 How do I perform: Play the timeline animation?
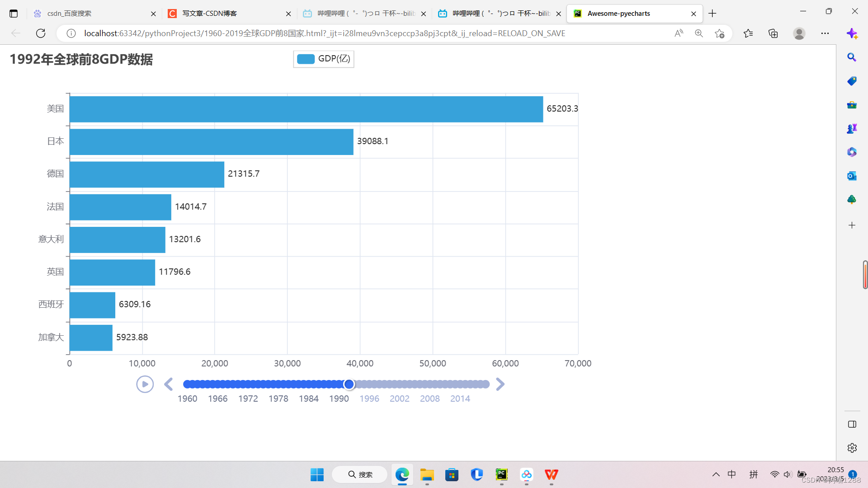[145, 384]
